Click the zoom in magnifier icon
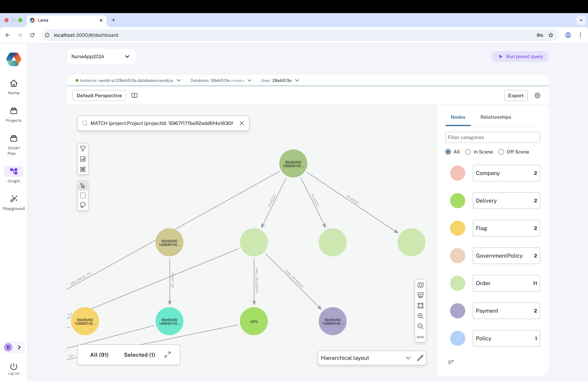Viewport: 588px width, 381px height. 420,316
